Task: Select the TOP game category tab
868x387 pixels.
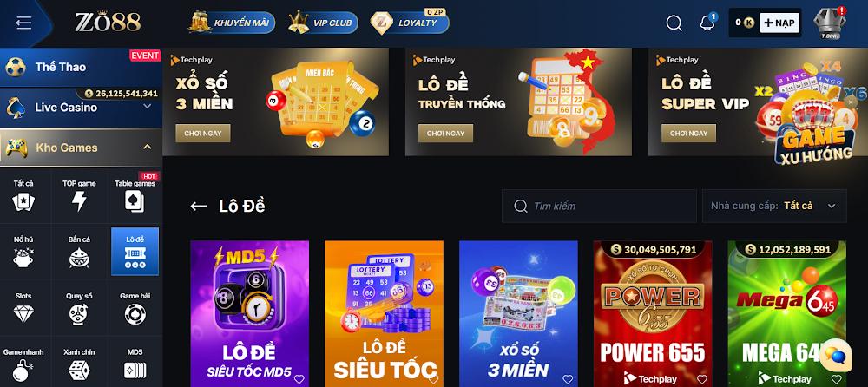Action: click(x=79, y=195)
